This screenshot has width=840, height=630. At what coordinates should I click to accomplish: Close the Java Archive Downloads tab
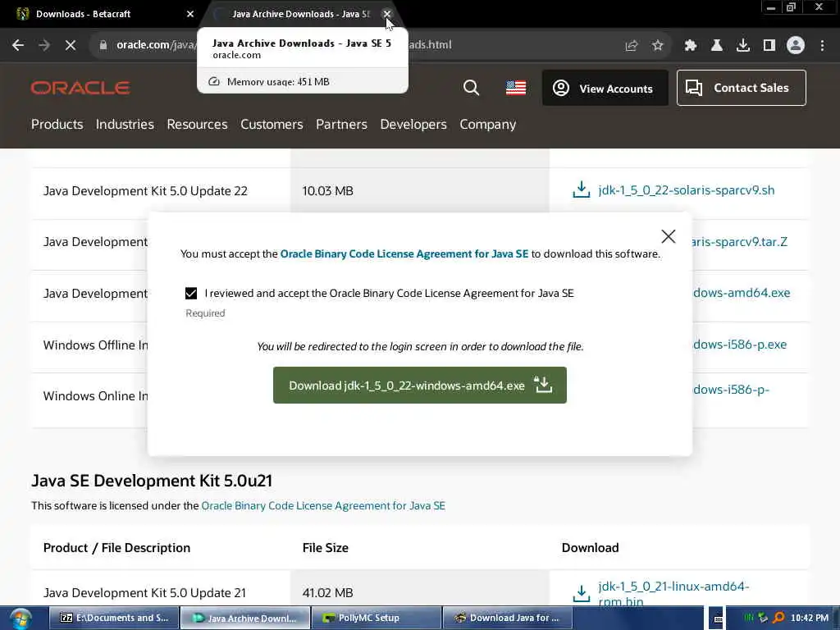[x=387, y=14]
